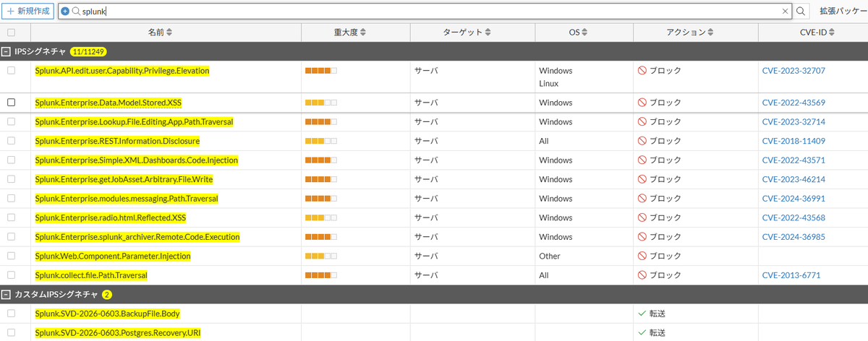This screenshot has width=868, height=341.
Task: Check Splunk.API.edit.user.Capability row checkbox
Action: 11,71
